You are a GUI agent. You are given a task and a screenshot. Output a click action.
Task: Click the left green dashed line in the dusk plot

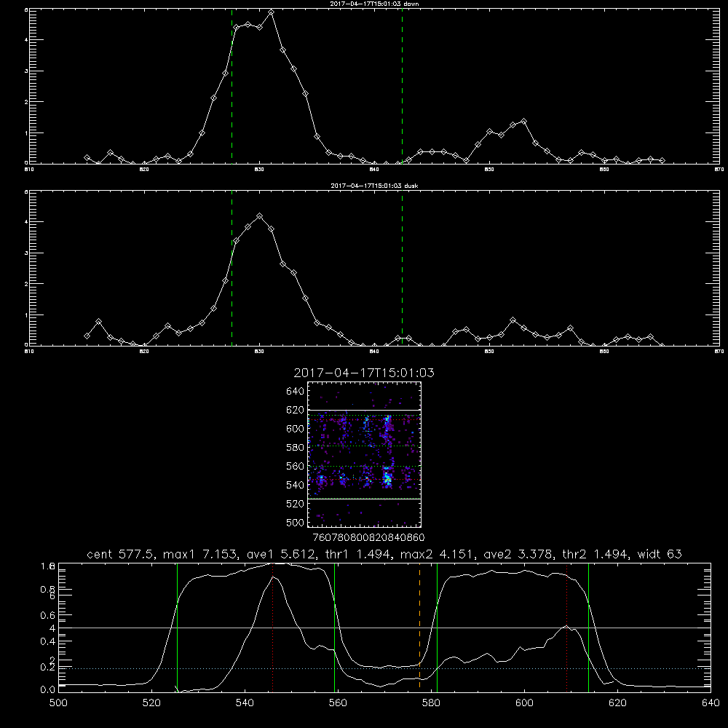(x=232, y=269)
